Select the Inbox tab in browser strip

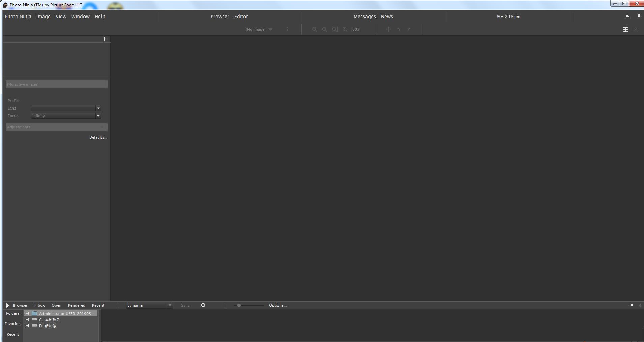coord(39,305)
